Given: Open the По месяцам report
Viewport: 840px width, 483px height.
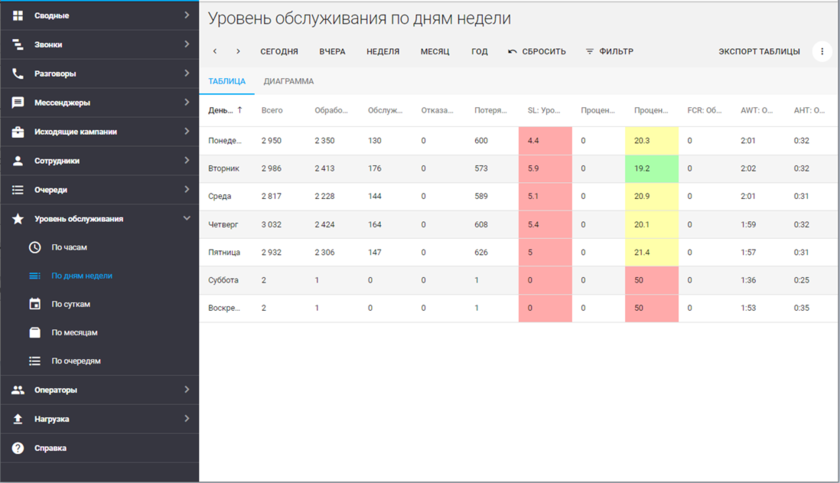Looking at the screenshot, I should tap(74, 333).
